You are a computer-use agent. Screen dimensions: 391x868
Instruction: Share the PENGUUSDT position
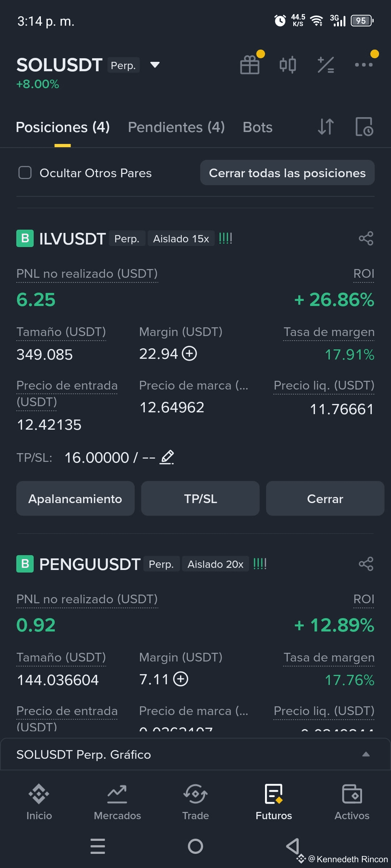click(366, 564)
